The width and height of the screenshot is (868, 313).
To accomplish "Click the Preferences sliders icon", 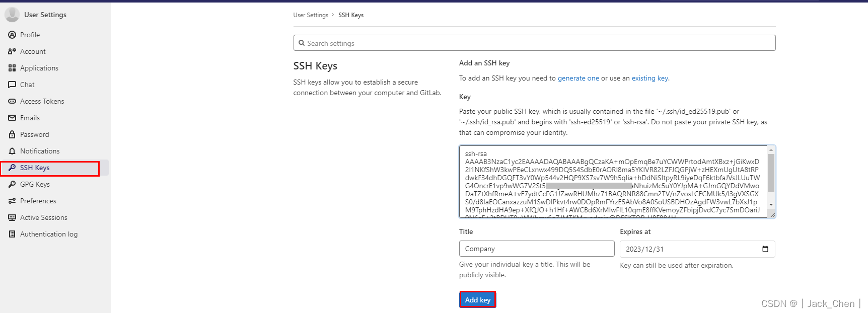I will (12, 201).
